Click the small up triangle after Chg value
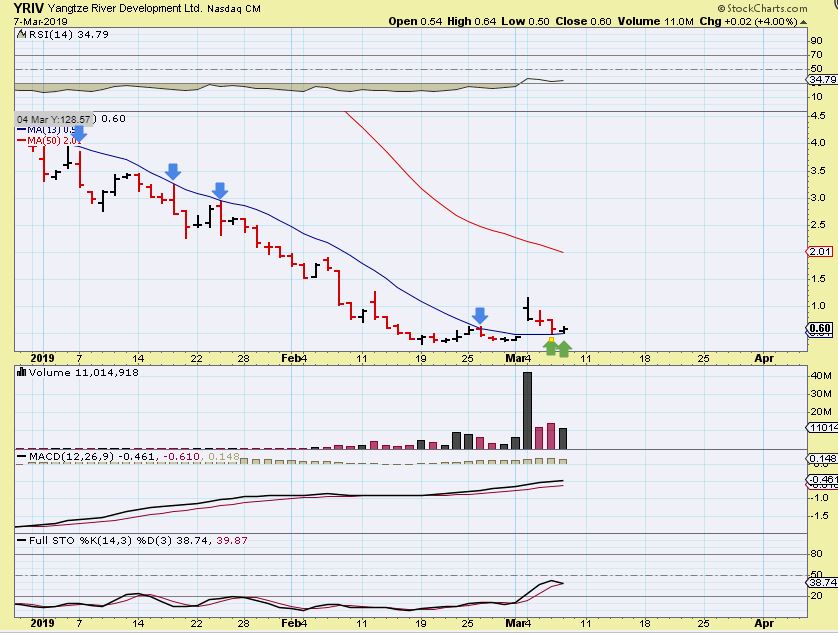The width and height of the screenshot is (838, 633). click(x=803, y=22)
